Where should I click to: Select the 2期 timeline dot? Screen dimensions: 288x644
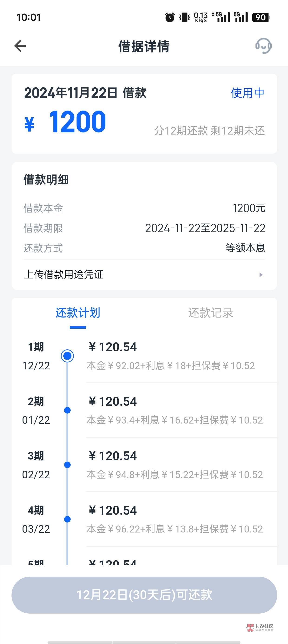(67, 410)
